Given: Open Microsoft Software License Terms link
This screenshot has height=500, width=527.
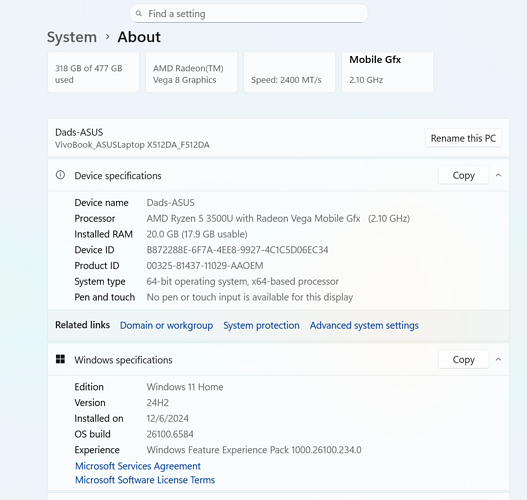Looking at the screenshot, I should [145, 480].
